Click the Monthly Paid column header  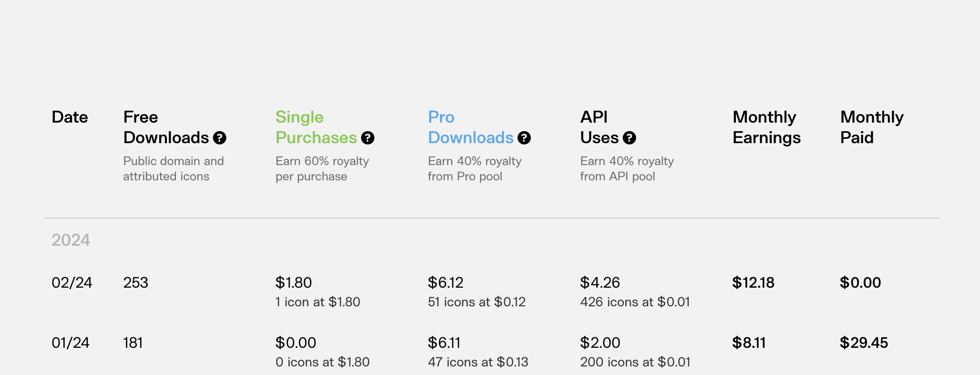coord(872,127)
